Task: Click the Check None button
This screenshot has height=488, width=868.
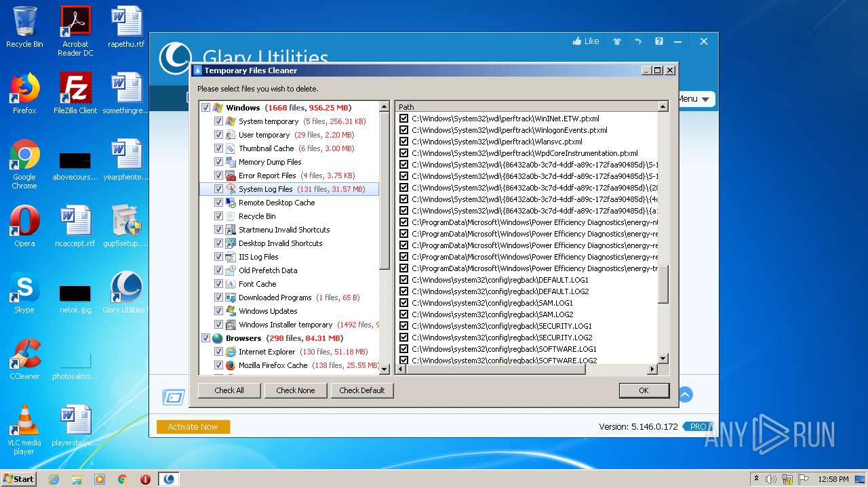Action: [x=296, y=390]
